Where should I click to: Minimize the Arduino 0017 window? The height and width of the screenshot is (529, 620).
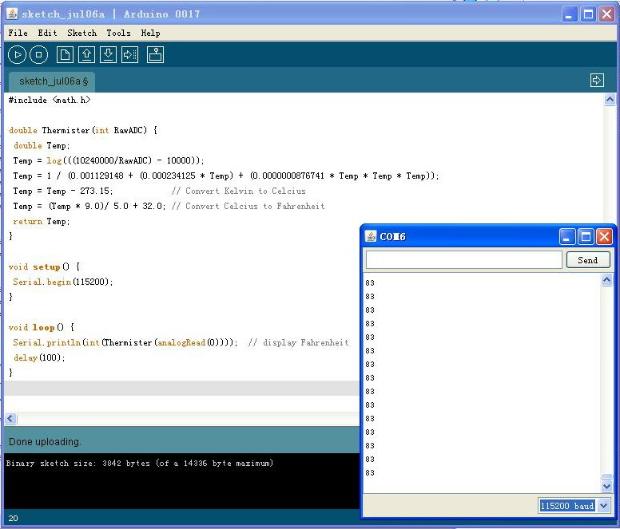569,15
